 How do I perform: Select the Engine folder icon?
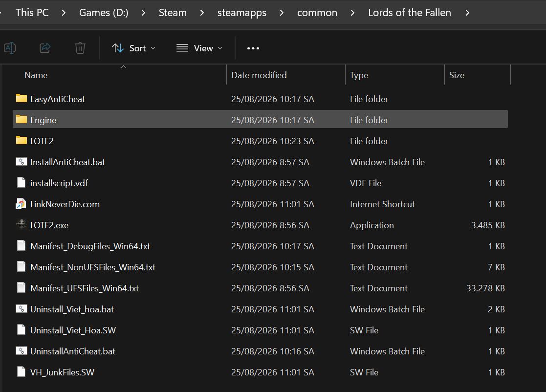pyautogui.click(x=21, y=119)
